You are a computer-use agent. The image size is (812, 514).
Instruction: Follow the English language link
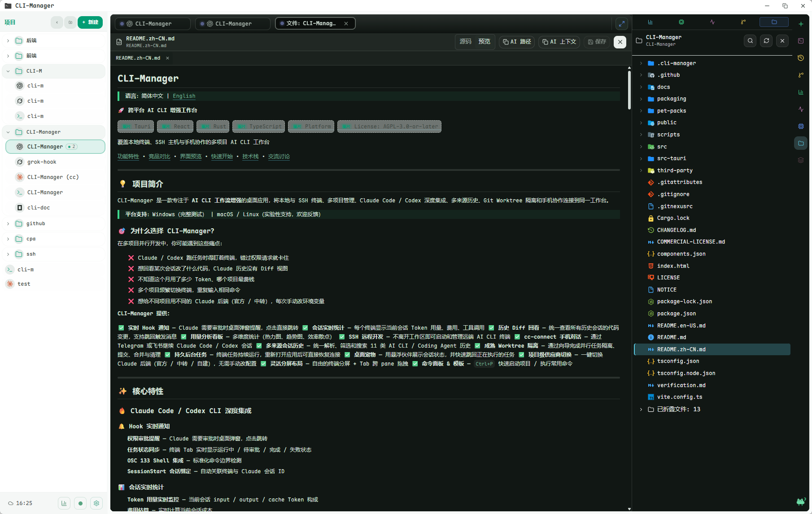184,96
